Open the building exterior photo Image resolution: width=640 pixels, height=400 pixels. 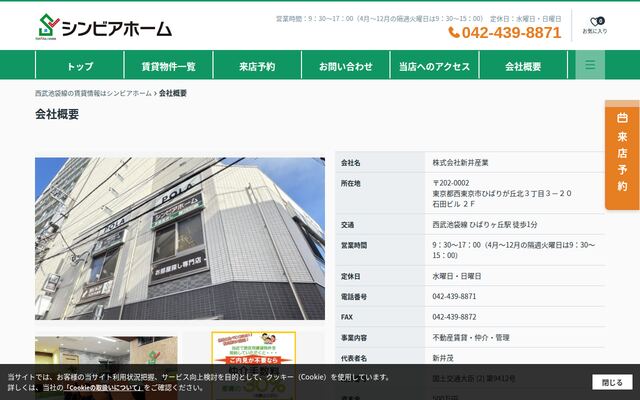180,238
